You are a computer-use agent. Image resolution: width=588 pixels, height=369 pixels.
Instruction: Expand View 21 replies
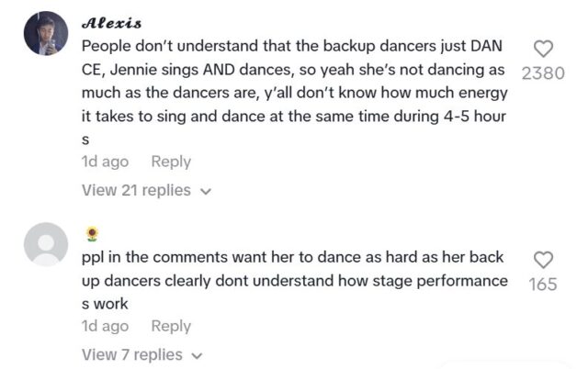pyautogui.click(x=136, y=190)
